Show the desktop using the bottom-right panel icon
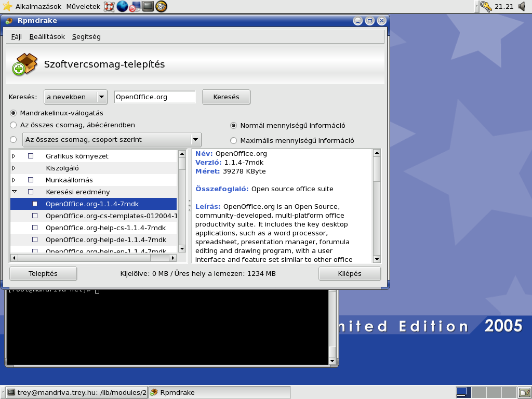 coord(524,392)
